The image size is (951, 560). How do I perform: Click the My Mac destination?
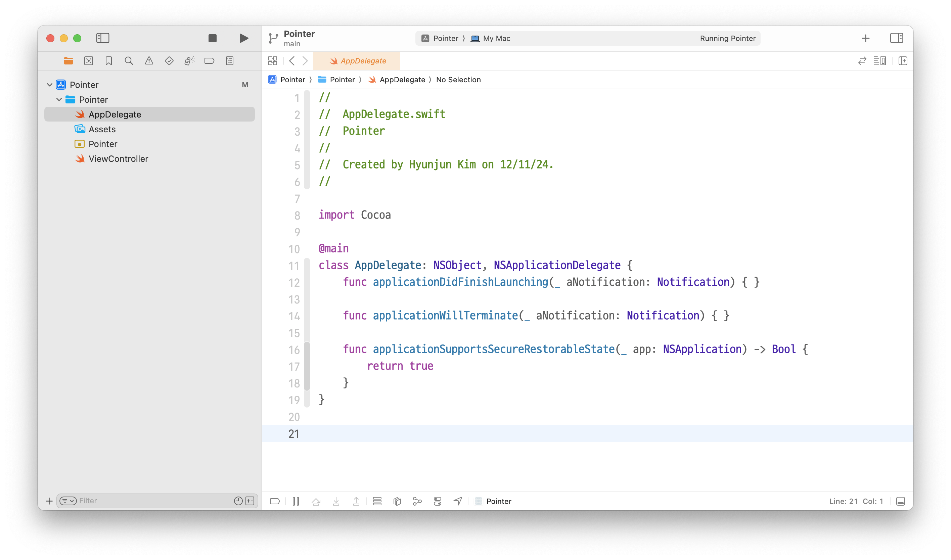point(496,39)
